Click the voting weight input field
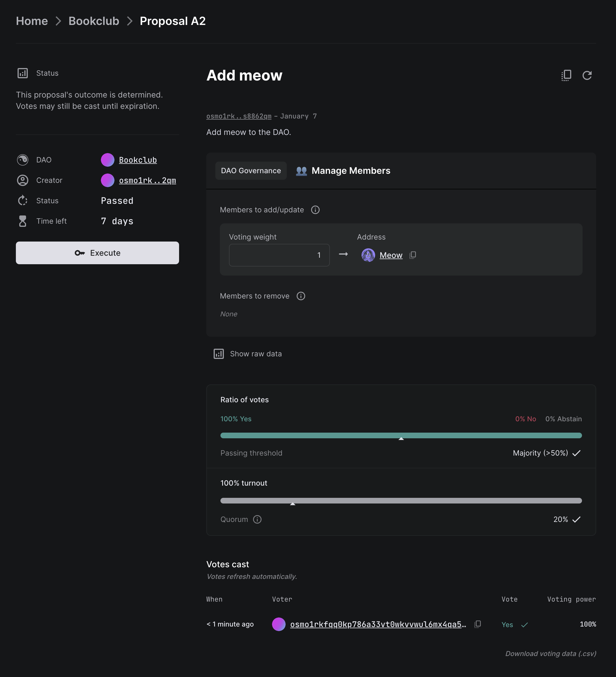The image size is (616, 677). click(x=279, y=255)
